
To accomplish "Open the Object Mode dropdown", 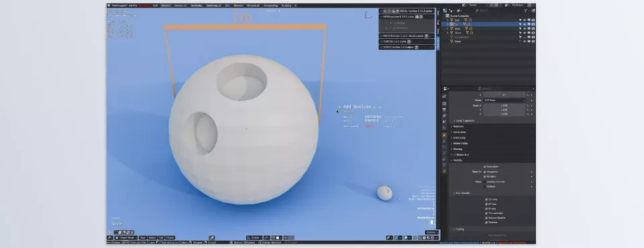I will (126, 238).
